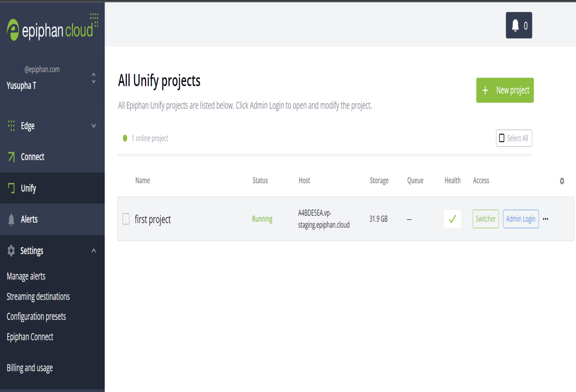The image size is (576, 392).
Task: Click the @epiphan.com account text
Action: point(42,69)
